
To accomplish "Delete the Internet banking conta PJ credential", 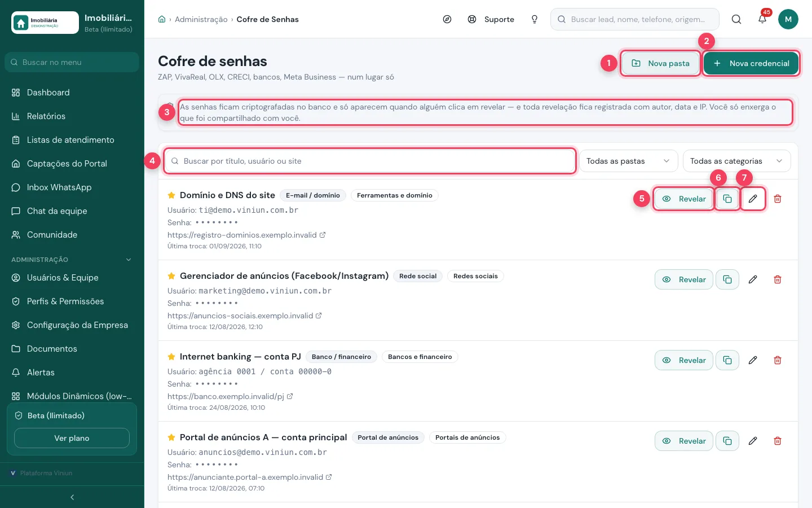I will click(x=778, y=360).
